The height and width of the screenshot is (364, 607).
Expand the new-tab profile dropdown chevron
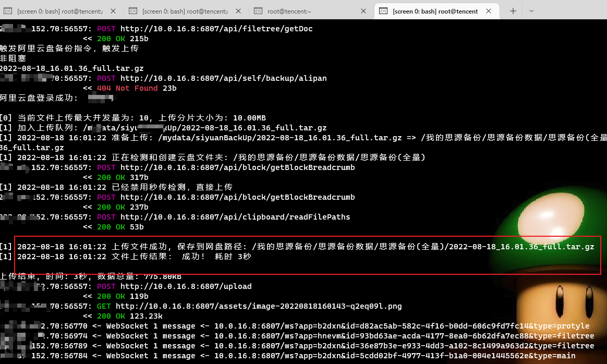531,11
